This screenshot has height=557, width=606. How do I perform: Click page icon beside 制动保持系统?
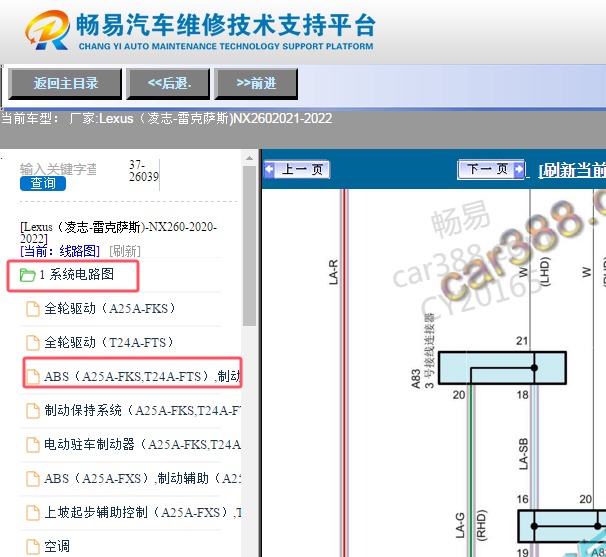point(33,411)
